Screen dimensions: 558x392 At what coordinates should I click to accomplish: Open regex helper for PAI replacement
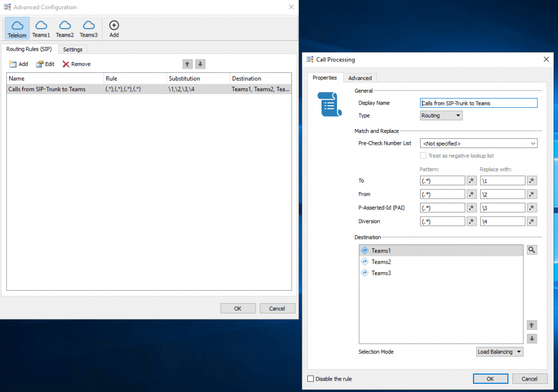click(x=532, y=208)
